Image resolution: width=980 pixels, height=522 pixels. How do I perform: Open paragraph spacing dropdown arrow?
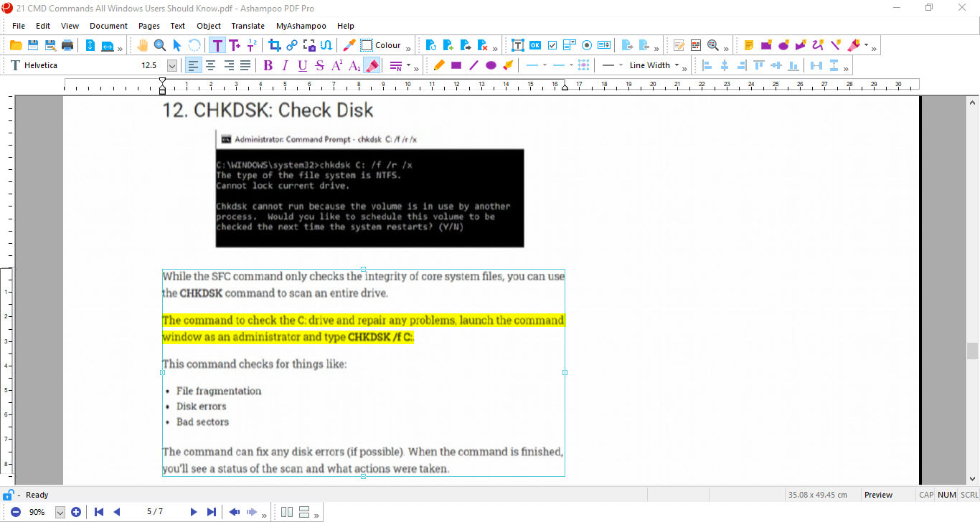[x=408, y=65]
